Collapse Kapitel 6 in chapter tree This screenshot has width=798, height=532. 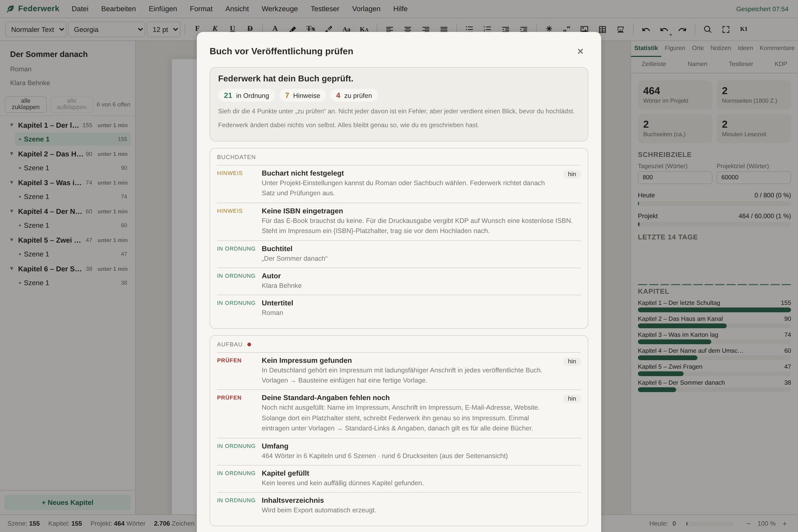[x=12, y=269]
